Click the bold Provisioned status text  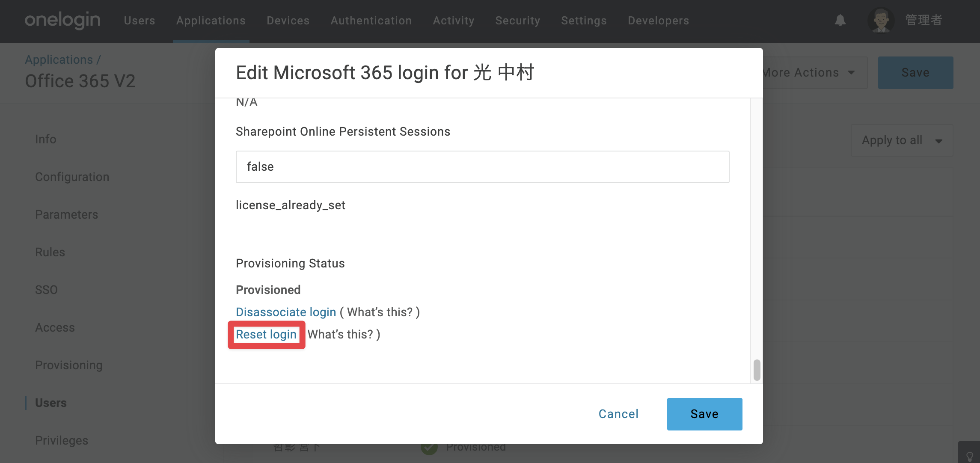(x=268, y=290)
